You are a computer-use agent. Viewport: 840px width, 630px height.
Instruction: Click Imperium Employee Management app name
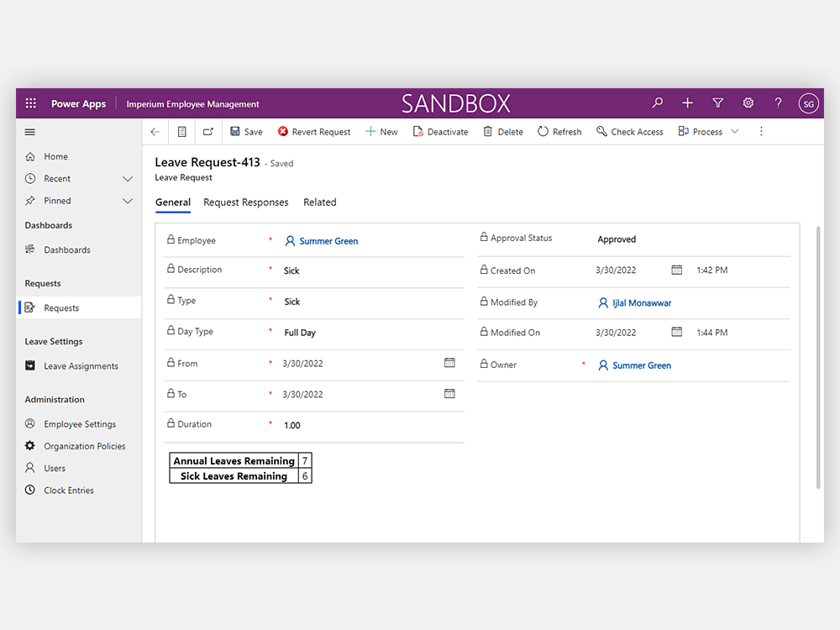[x=193, y=104]
